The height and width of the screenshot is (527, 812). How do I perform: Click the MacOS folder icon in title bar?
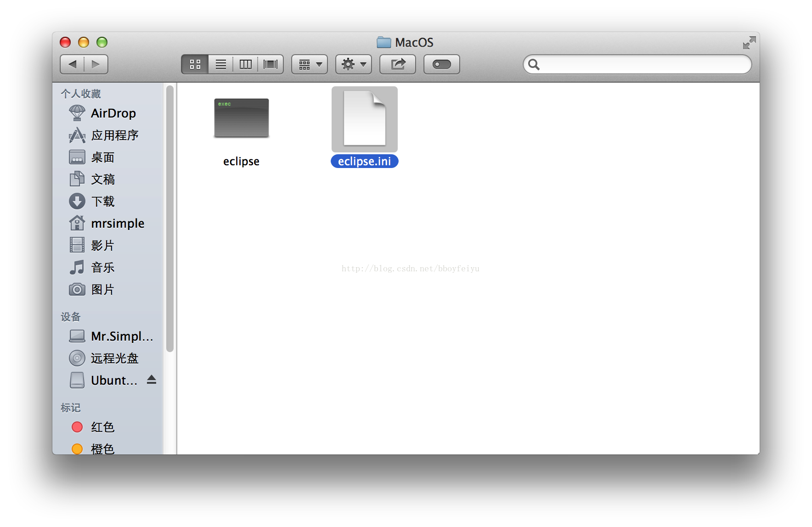point(384,42)
